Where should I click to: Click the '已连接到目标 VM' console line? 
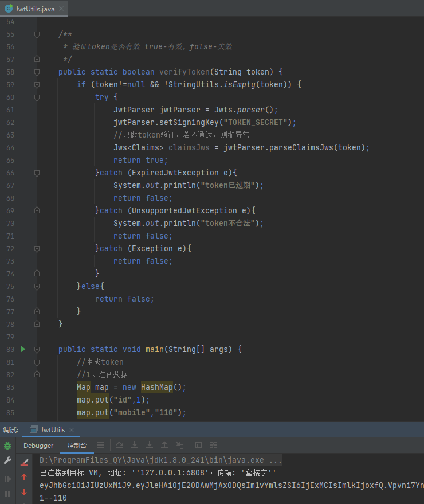(158, 473)
